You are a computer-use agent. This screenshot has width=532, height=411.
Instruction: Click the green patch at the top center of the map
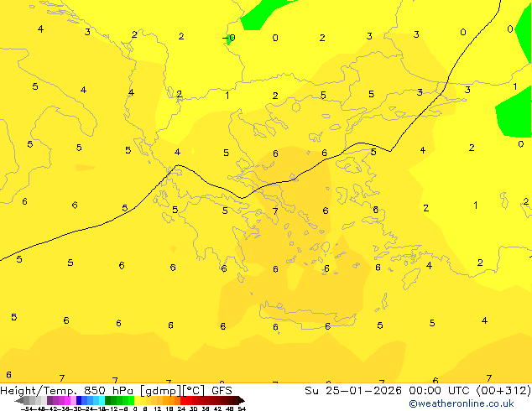(x=259, y=17)
